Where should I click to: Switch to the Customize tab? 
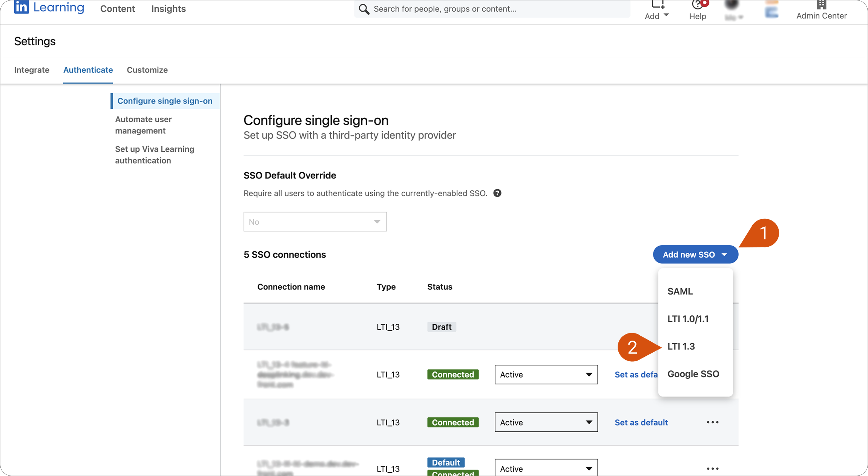(147, 70)
